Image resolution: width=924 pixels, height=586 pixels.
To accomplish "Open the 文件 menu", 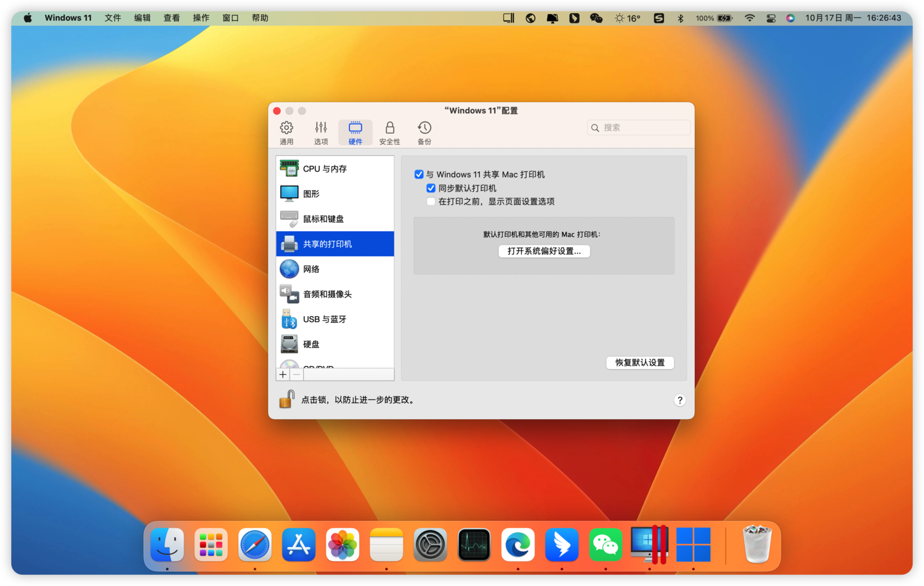I will click(113, 18).
